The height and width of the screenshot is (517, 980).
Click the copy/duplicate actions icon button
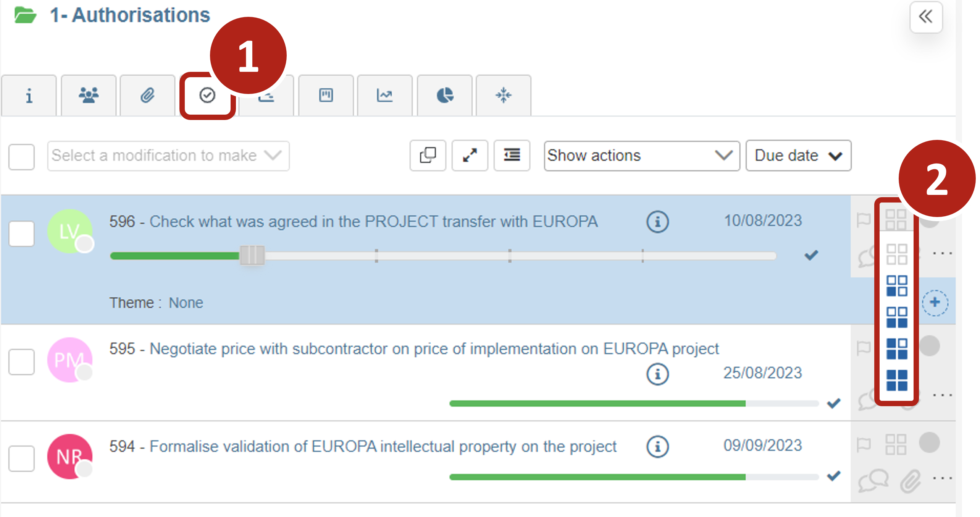coord(428,156)
